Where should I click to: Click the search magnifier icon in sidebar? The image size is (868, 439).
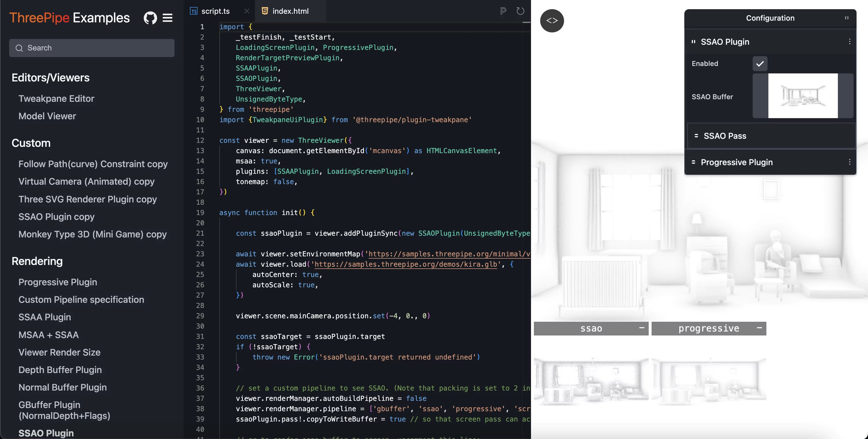click(19, 48)
